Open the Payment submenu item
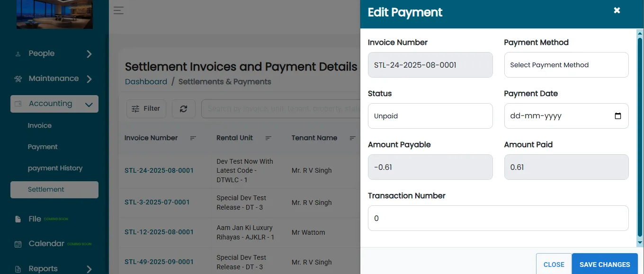The height and width of the screenshot is (274, 644). 43,147
